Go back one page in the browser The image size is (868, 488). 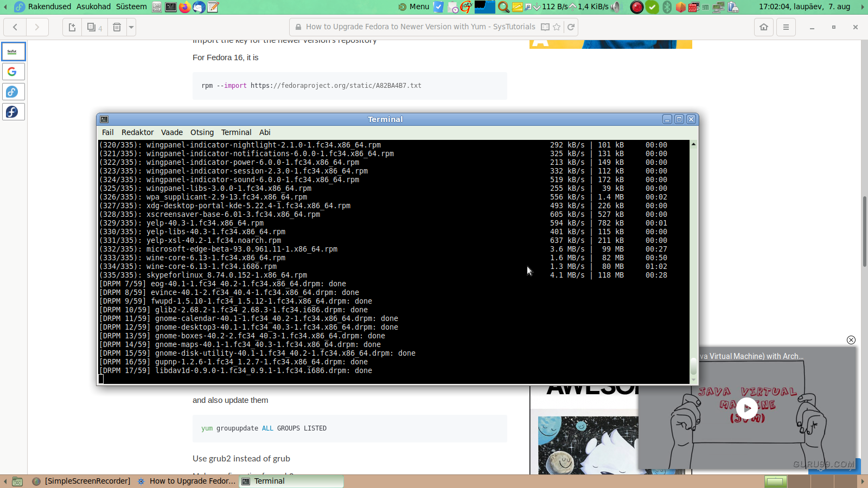point(15,27)
